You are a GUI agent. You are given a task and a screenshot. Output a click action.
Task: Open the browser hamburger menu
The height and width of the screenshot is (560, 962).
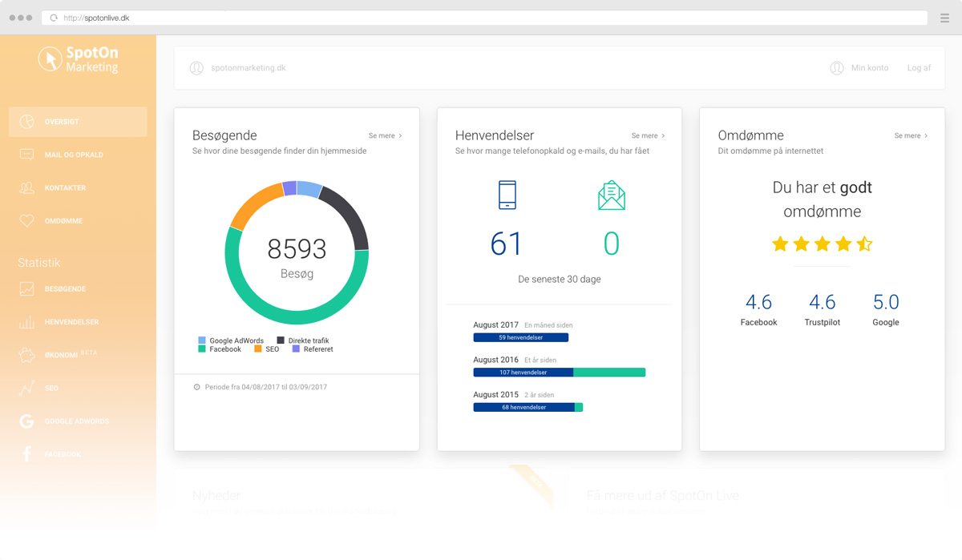pos(944,18)
